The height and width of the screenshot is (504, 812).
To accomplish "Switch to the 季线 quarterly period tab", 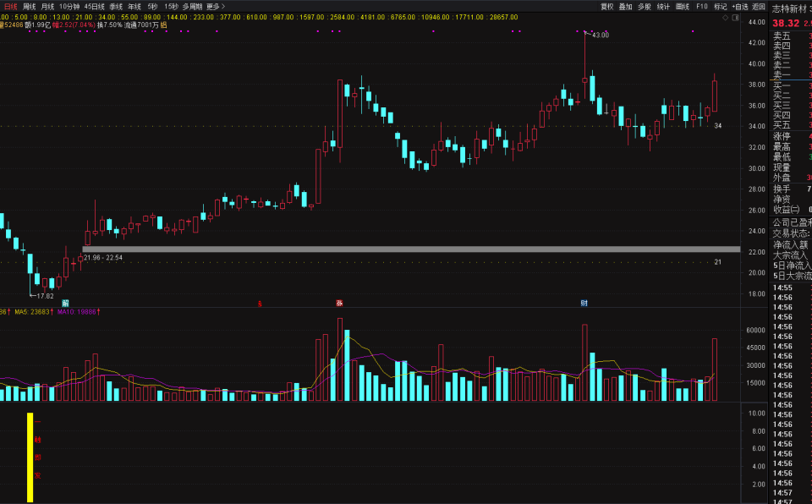I will point(116,7).
